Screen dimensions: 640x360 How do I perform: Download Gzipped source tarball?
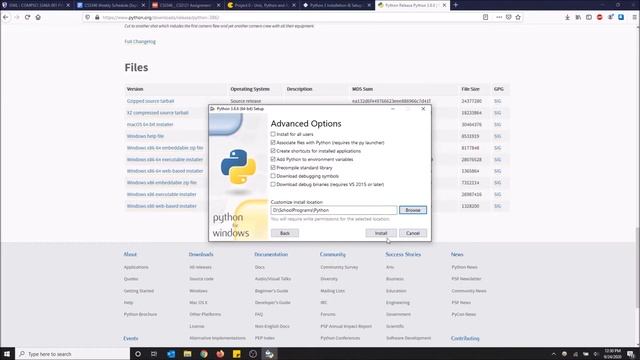[150, 101]
